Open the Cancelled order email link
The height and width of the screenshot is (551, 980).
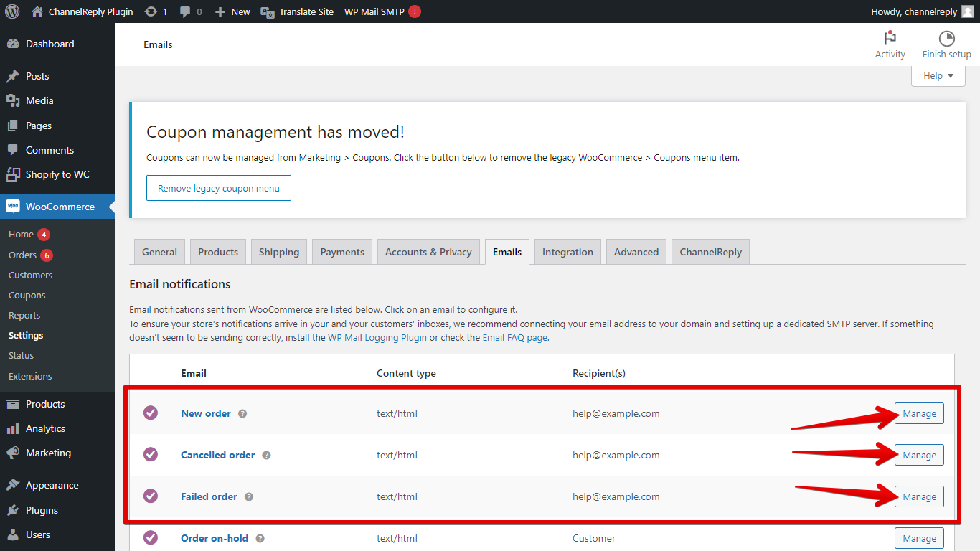tap(218, 455)
